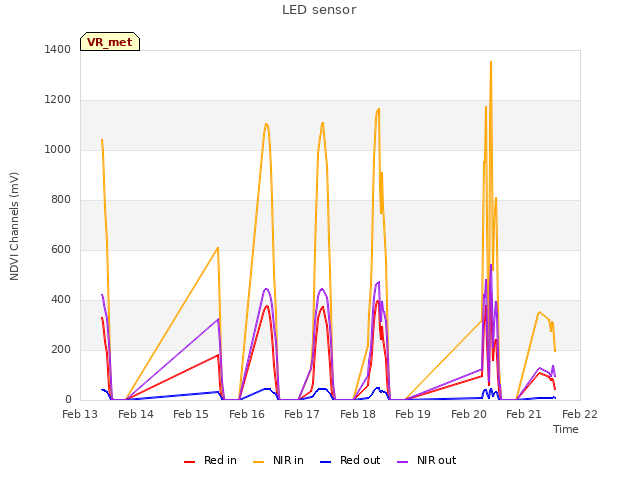Image resolution: width=640 pixels, height=480 pixels.
Task: Click the 1400 y-axis value
Action: pos(58,49)
